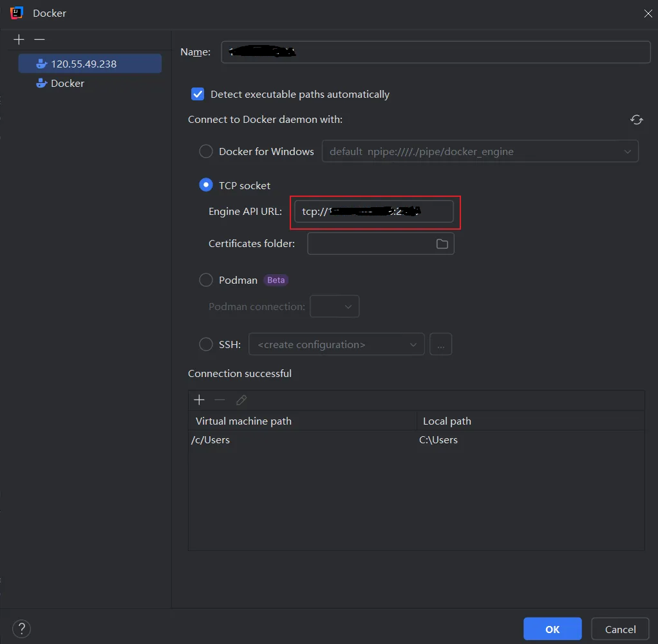Select the Podman radio button
This screenshot has height=644, width=658.
(x=206, y=280)
